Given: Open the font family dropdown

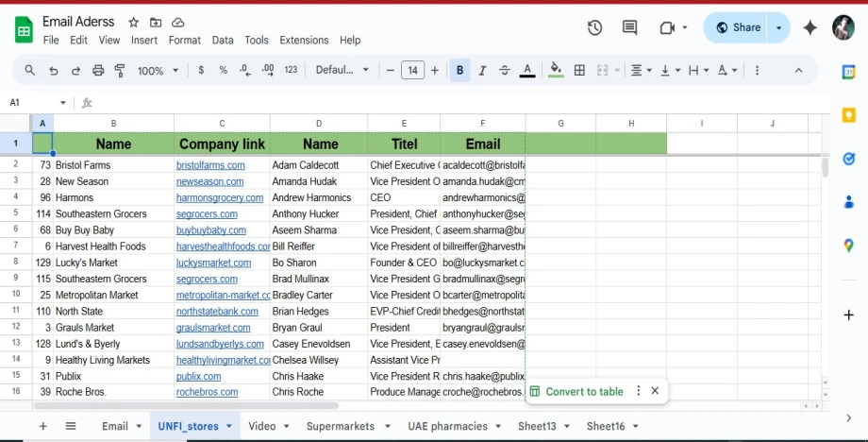Looking at the screenshot, I should (342, 70).
